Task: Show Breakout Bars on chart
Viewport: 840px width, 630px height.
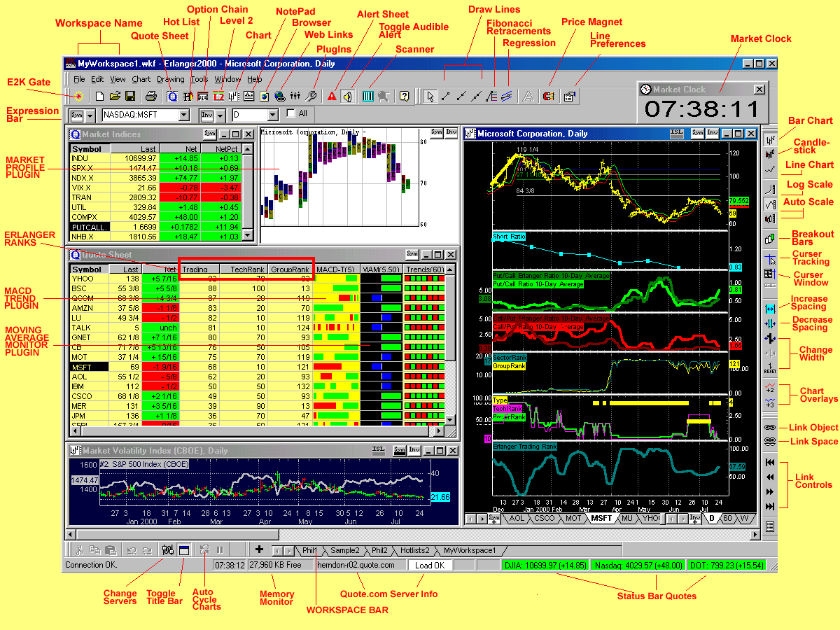Action: tap(770, 239)
